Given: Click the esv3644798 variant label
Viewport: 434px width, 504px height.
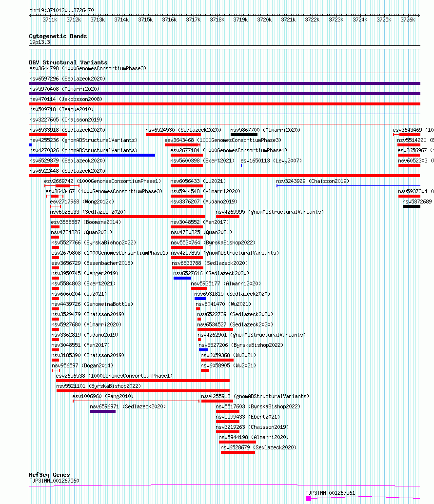Looking at the screenshot, I should click(88, 68).
